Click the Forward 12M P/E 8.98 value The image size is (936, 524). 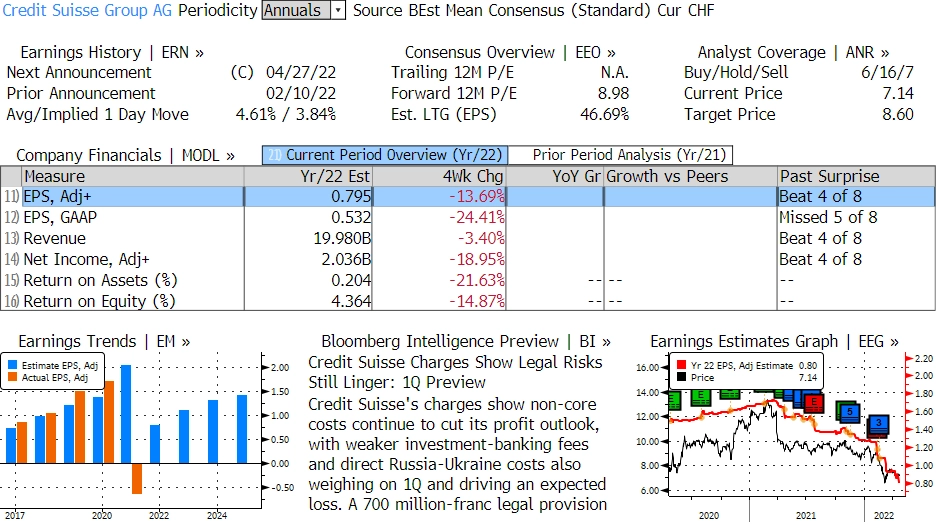613,94
